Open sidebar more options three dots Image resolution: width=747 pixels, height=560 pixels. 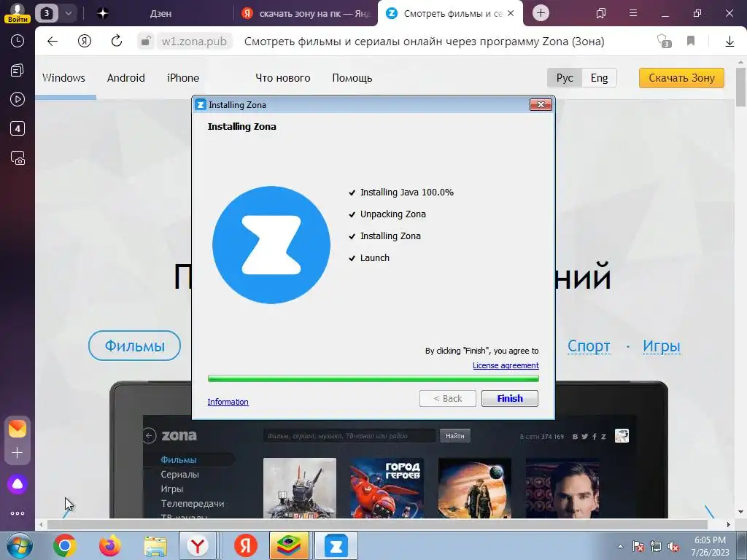click(18, 513)
